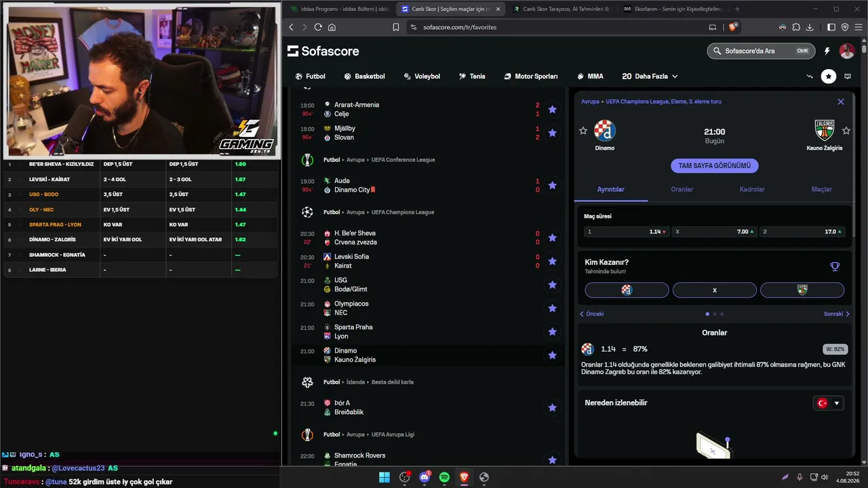Bookmark this page with the bookmark icon

pos(396,27)
